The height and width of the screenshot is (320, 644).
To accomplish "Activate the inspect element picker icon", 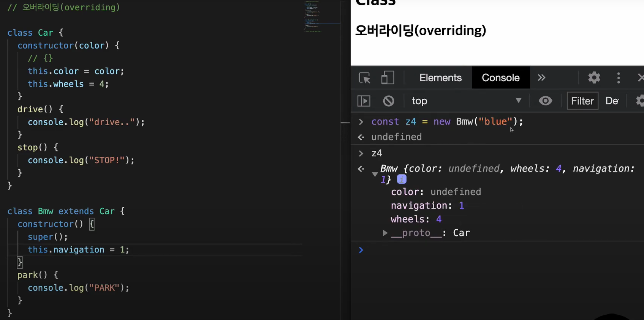I will [365, 78].
